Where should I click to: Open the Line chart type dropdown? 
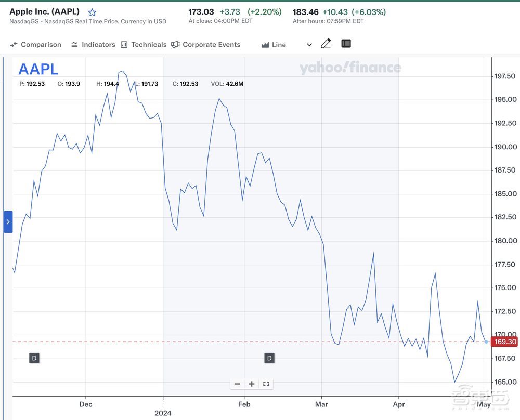tap(279, 45)
